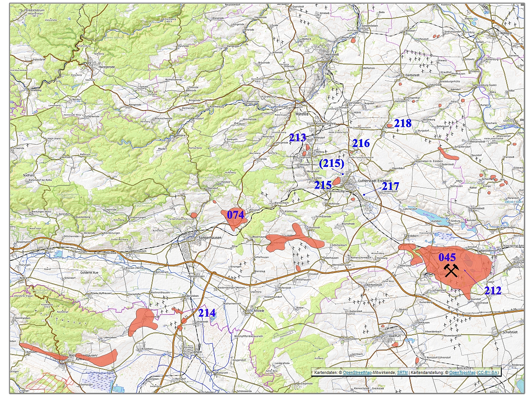Screen dimensions: 532x401
Task: Click the blue marker label 213
Action: pos(297,138)
